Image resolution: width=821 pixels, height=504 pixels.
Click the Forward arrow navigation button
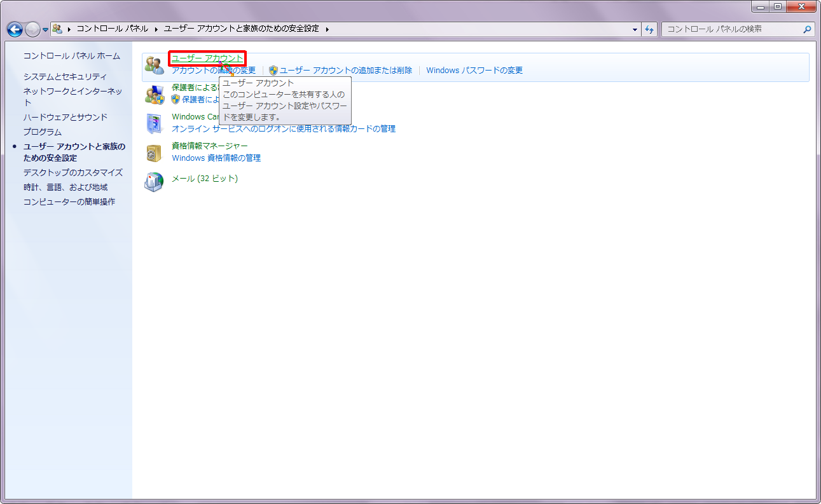coord(32,29)
